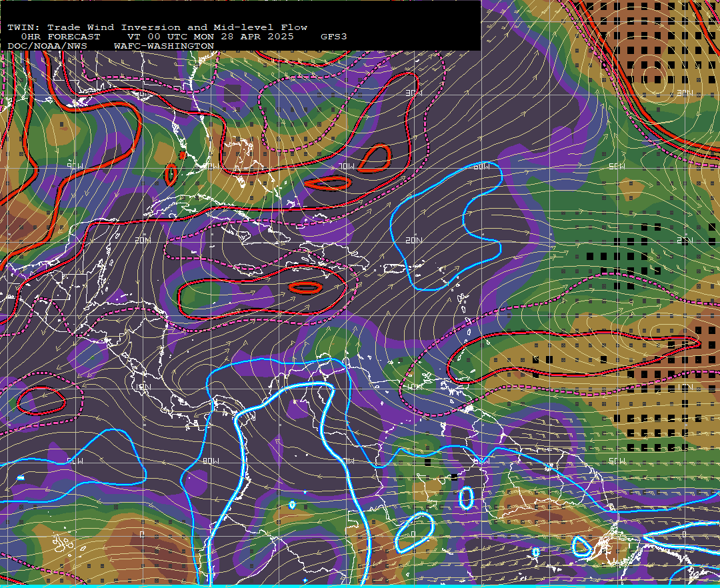Click the '30N' label beside the dotted brown region
The height and width of the screenshot is (588, 720).
[685, 93]
